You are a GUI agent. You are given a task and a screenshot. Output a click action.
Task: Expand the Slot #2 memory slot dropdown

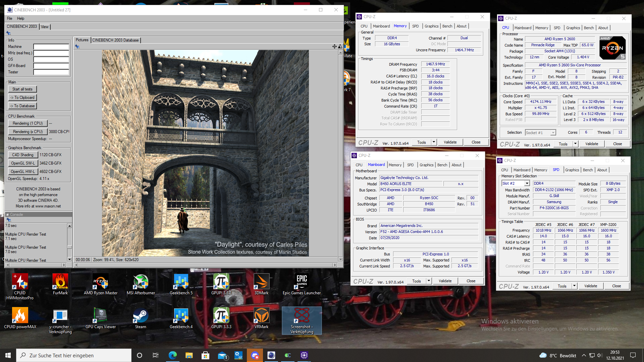point(527,183)
